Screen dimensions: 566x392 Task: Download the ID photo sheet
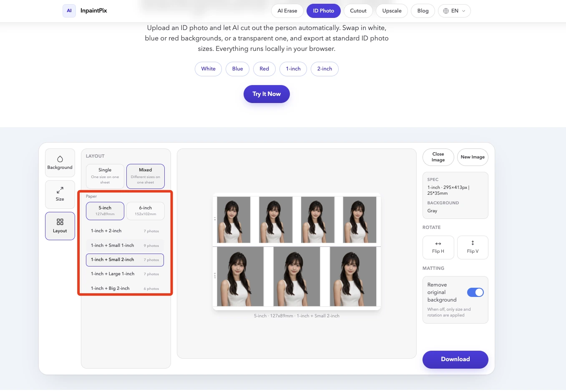[455, 359]
